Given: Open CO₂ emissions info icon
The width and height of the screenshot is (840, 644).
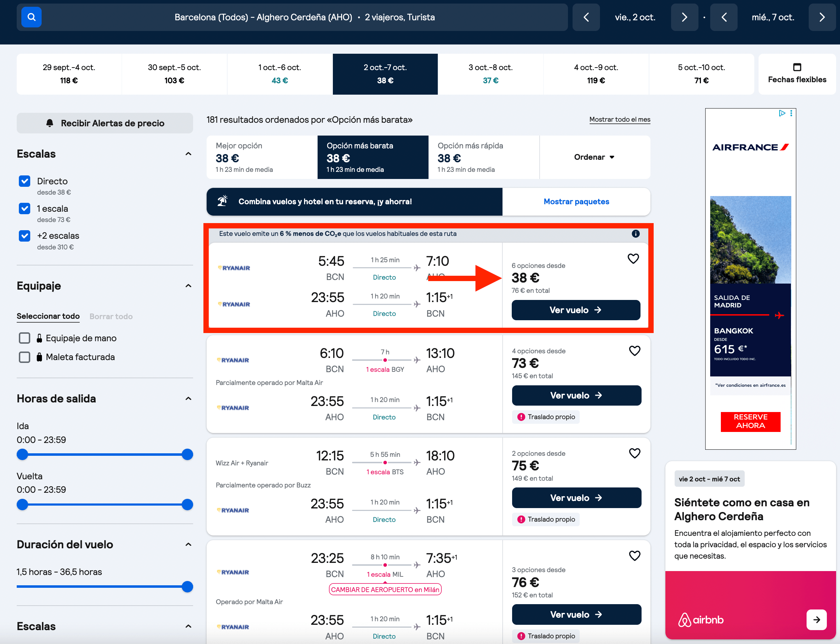Looking at the screenshot, I should (636, 234).
